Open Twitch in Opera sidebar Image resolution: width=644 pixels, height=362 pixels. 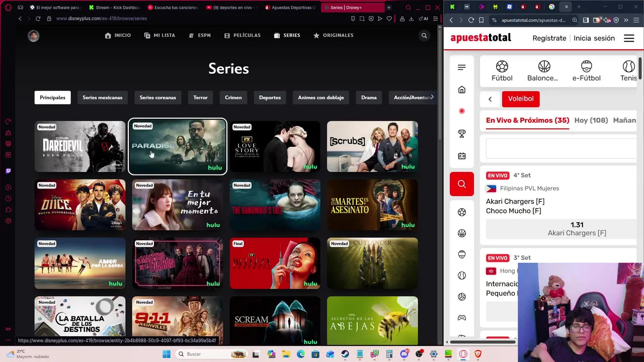click(8, 171)
